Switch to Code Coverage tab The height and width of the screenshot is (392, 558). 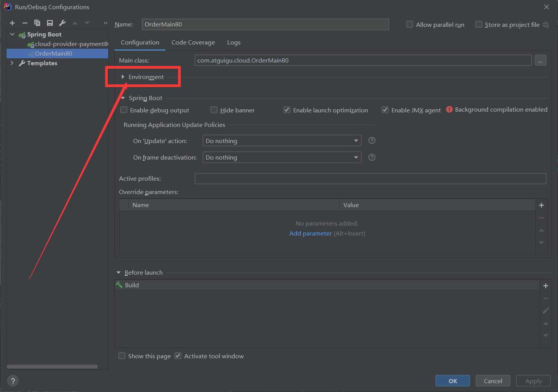[x=193, y=43]
